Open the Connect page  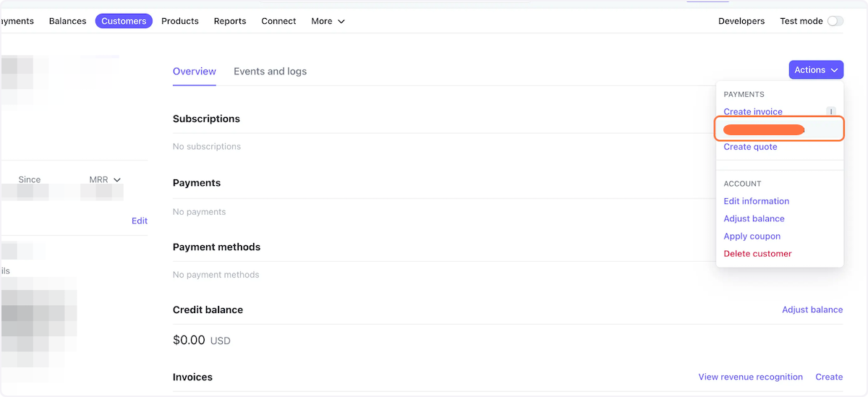point(278,21)
